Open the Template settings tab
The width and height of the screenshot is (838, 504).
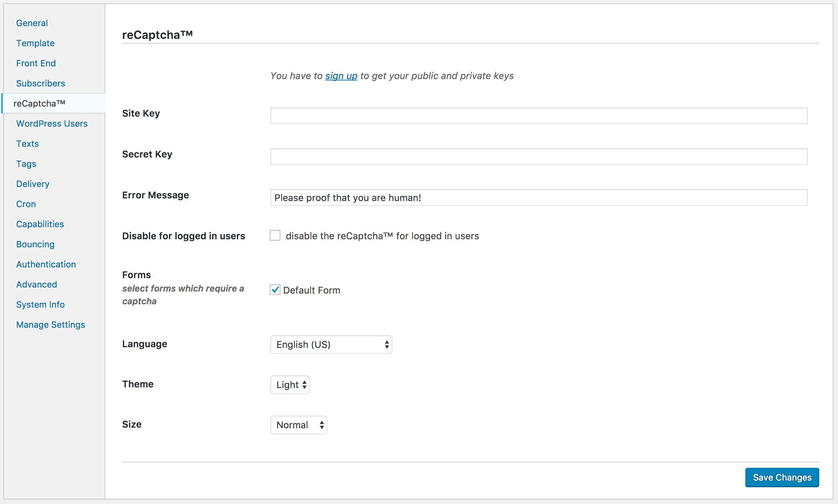point(35,43)
